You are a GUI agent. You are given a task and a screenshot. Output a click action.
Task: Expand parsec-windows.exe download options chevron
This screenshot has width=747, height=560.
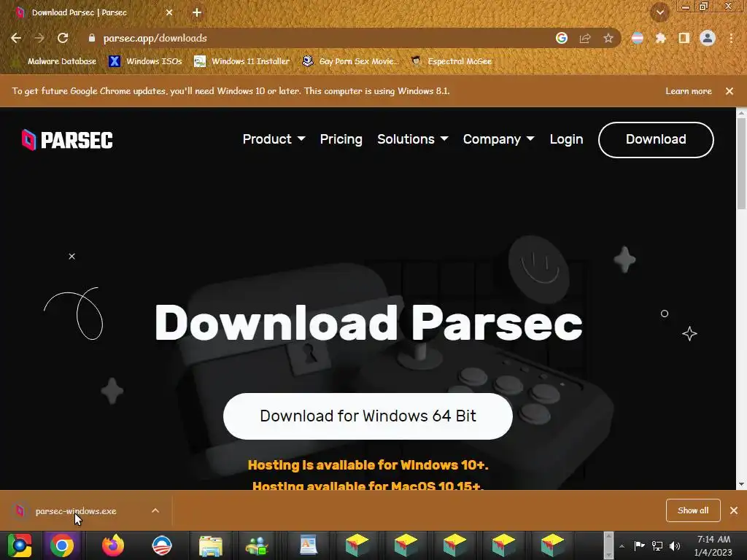coord(155,510)
